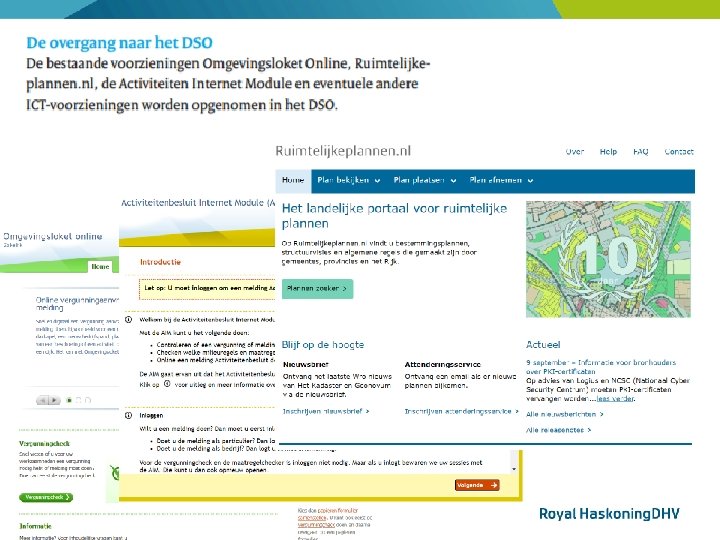Expand the Plan bekijken dropdown menu

[x=349, y=180]
